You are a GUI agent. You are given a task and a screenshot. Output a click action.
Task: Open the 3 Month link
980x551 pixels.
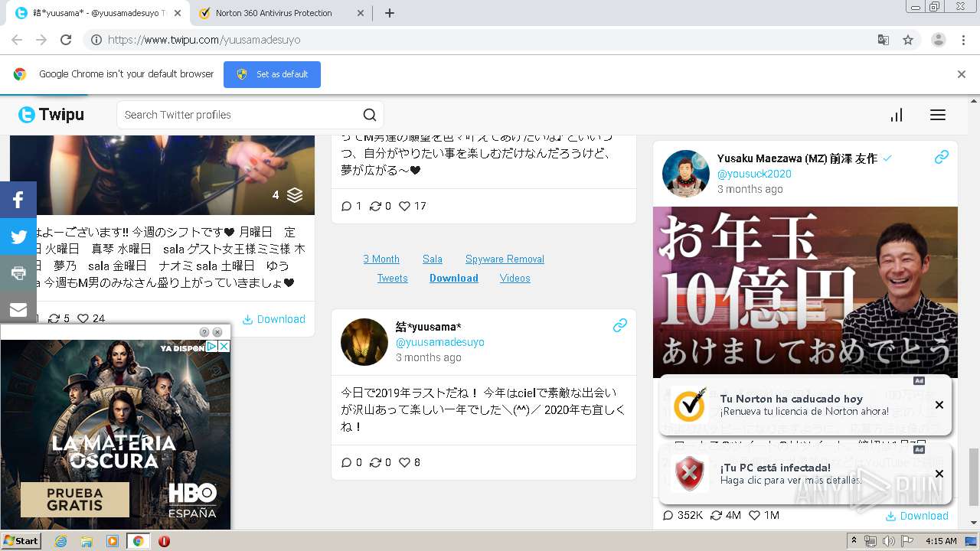point(381,259)
